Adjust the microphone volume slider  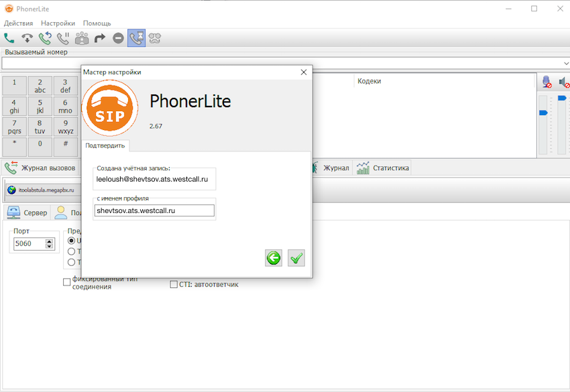pos(543,113)
